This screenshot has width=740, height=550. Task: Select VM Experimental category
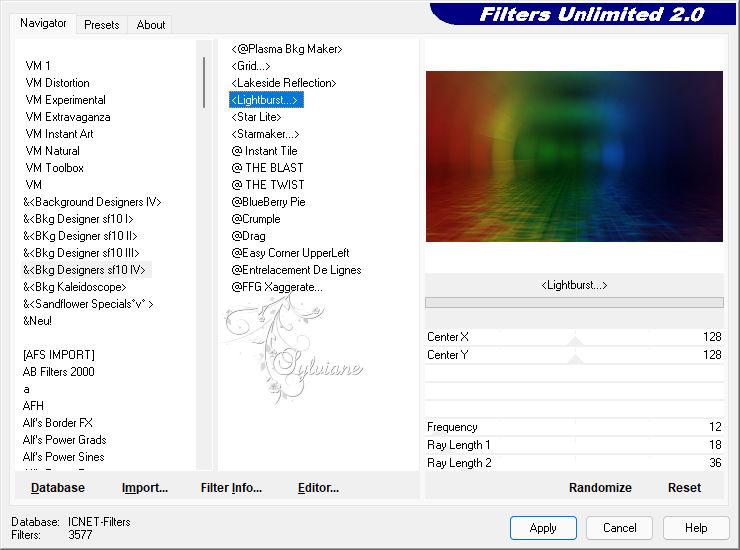pyautogui.click(x=65, y=100)
